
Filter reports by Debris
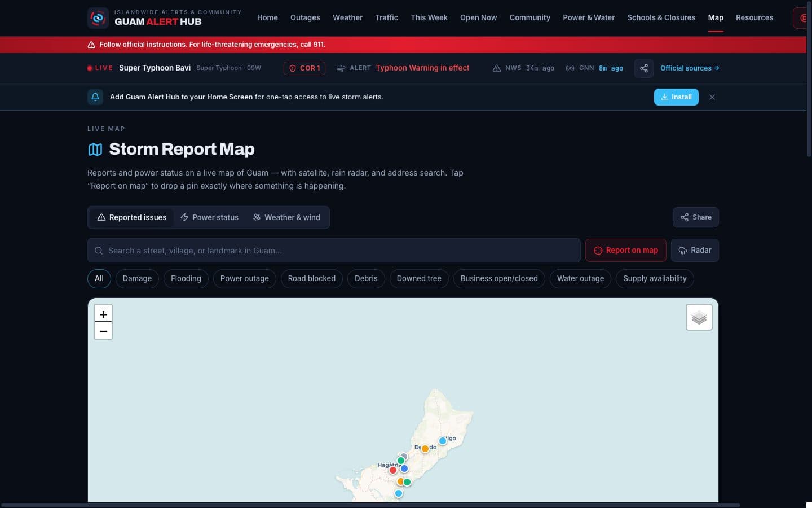click(x=366, y=279)
